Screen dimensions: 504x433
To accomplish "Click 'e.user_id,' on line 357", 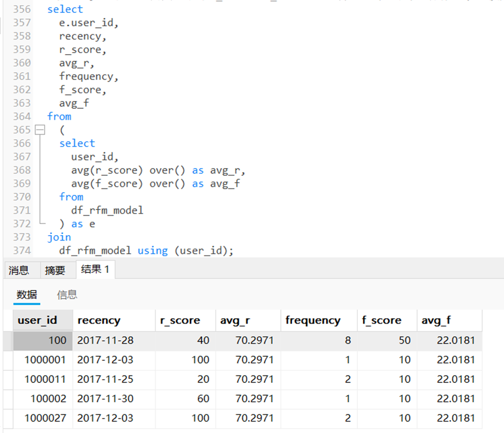I will coord(89,23).
